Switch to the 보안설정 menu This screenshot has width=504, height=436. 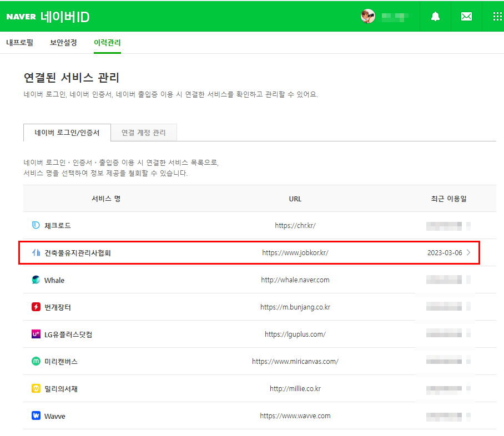63,42
